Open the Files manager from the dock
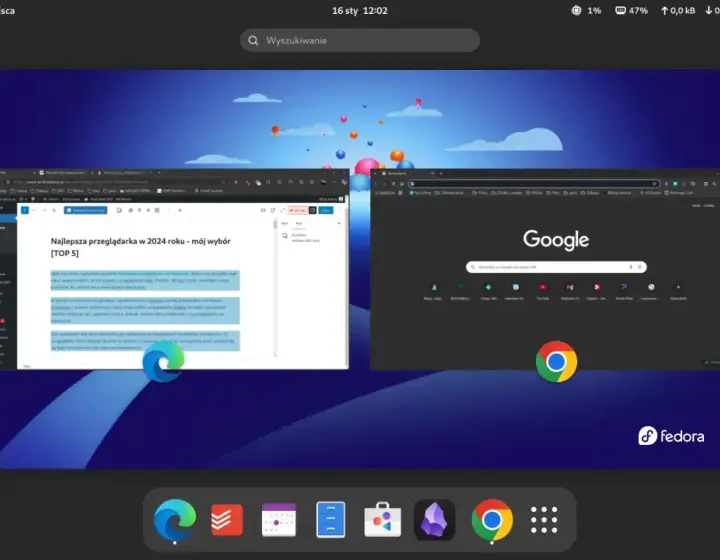Viewport: 720px width, 560px height. click(331, 520)
